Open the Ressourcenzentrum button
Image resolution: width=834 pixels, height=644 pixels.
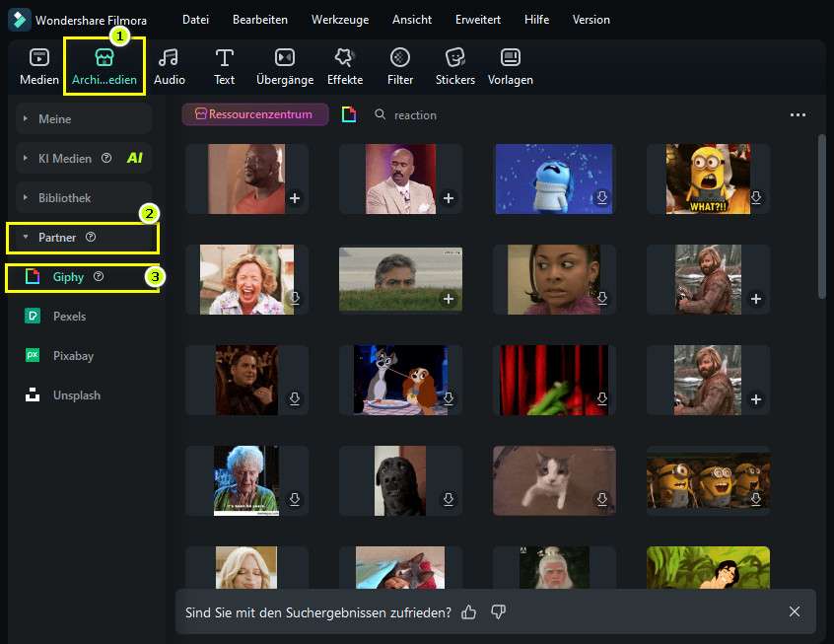(254, 114)
